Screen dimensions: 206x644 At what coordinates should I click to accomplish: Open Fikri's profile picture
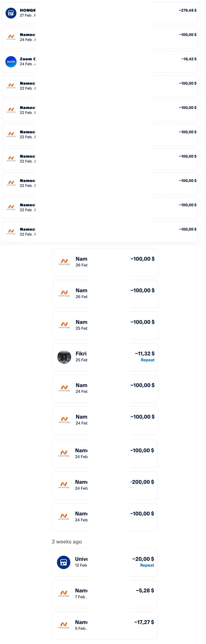click(x=64, y=357)
